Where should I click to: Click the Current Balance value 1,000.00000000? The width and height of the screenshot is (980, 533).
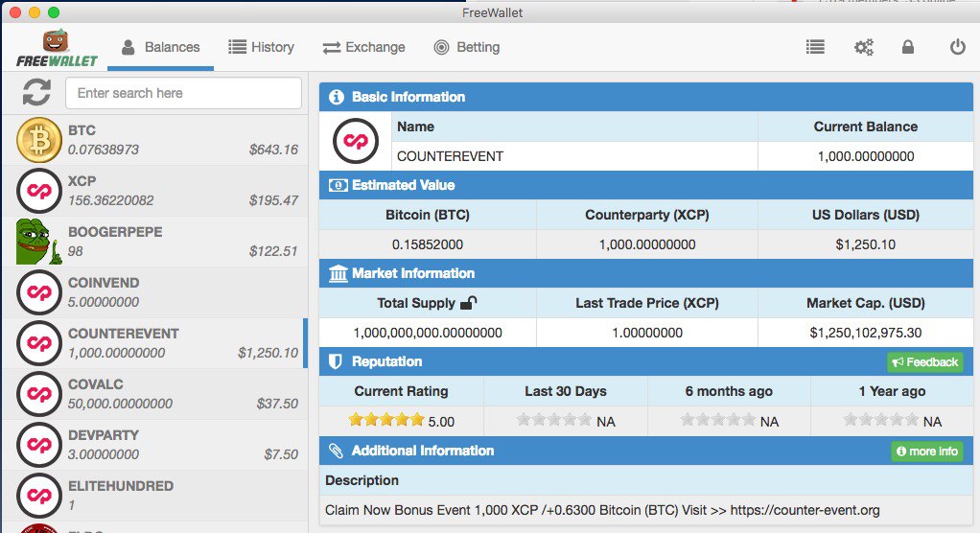[866, 156]
